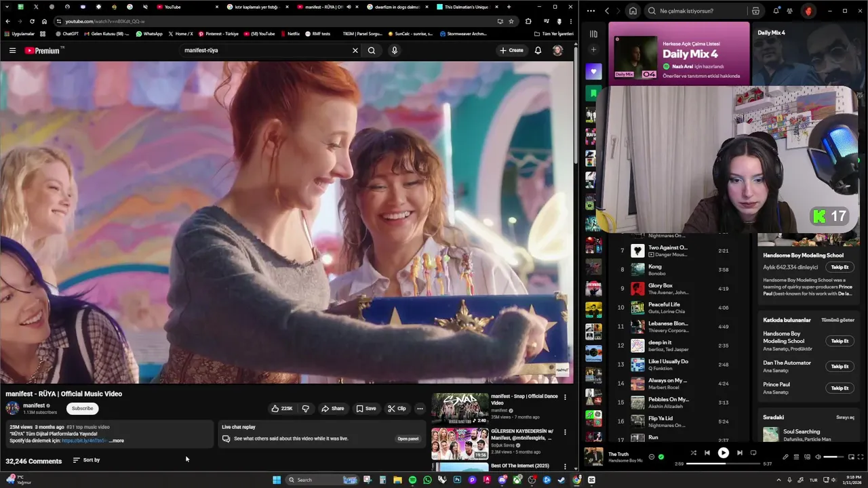
Task: Click the Windows Start button
Action: (x=277, y=480)
